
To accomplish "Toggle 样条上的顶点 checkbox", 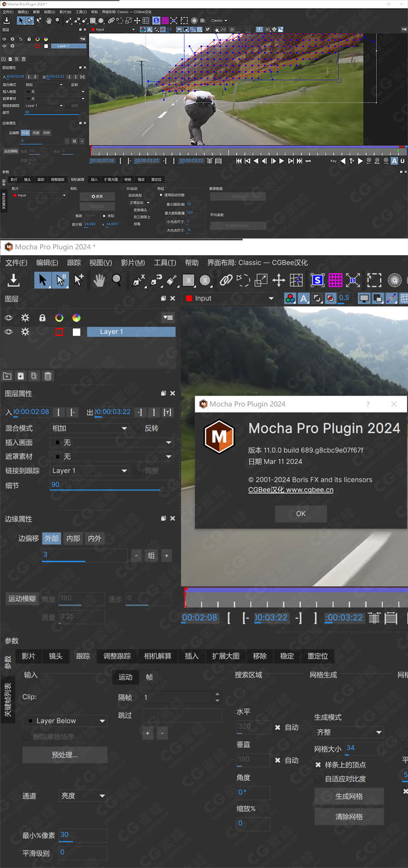I will 318,765.
